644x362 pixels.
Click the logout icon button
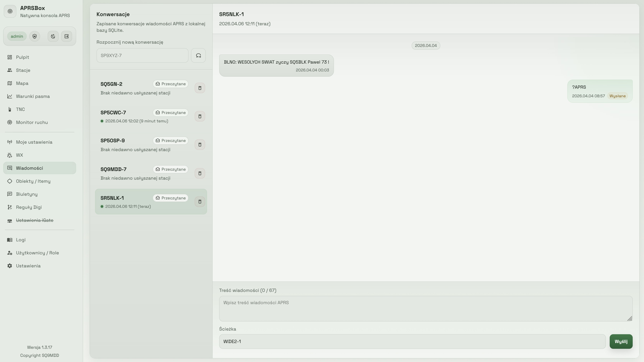click(x=67, y=36)
